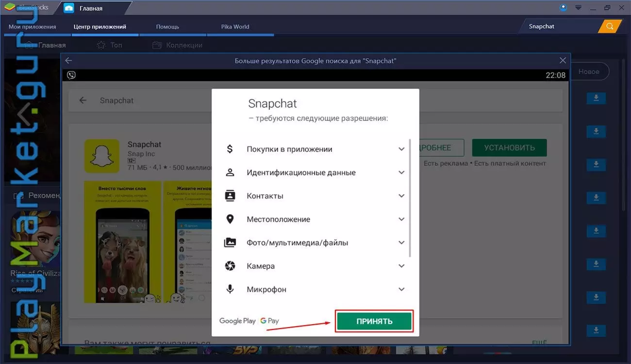Viewport: 631px width, 364px height.
Task: Click the partially hidden ПОДРОБНЕЕ button
Action: click(x=442, y=148)
